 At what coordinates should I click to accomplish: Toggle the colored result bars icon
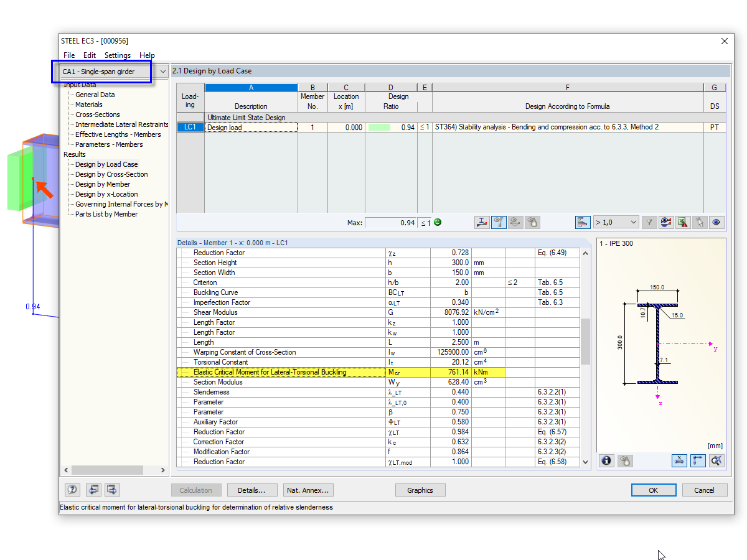click(x=583, y=222)
